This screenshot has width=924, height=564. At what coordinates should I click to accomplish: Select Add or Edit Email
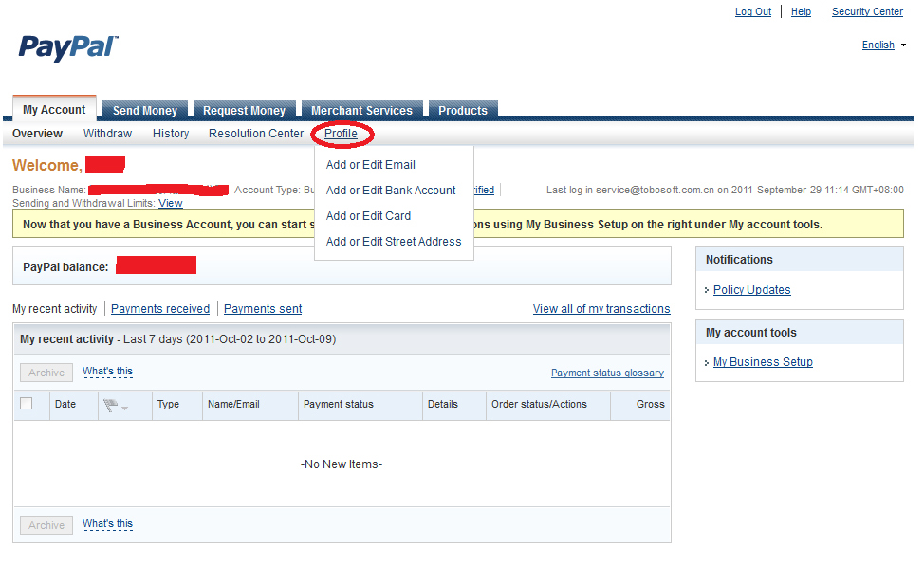tap(370, 165)
